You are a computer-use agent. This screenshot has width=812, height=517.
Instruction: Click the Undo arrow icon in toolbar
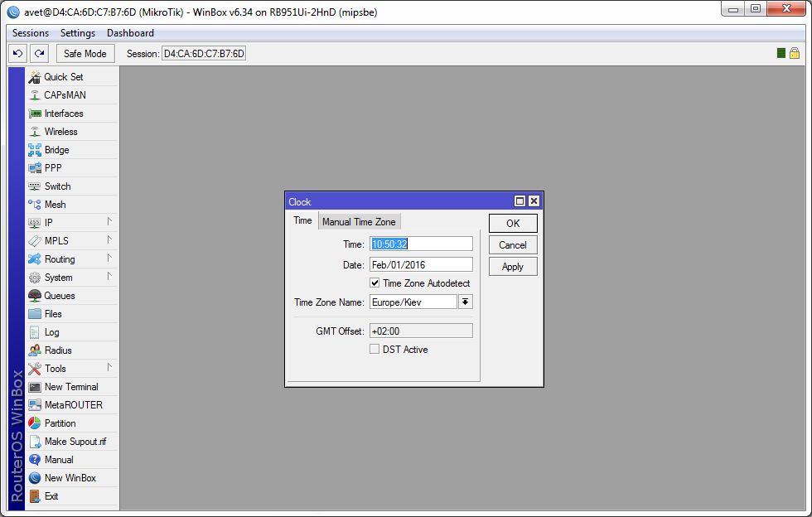pos(17,53)
